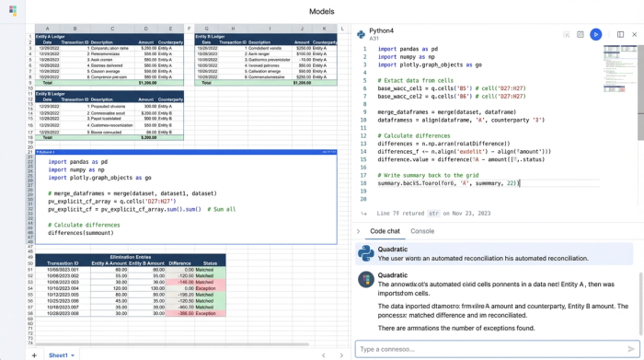Switch to the Code chat tab
This screenshot has height=360, width=644.
(x=385, y=231)
